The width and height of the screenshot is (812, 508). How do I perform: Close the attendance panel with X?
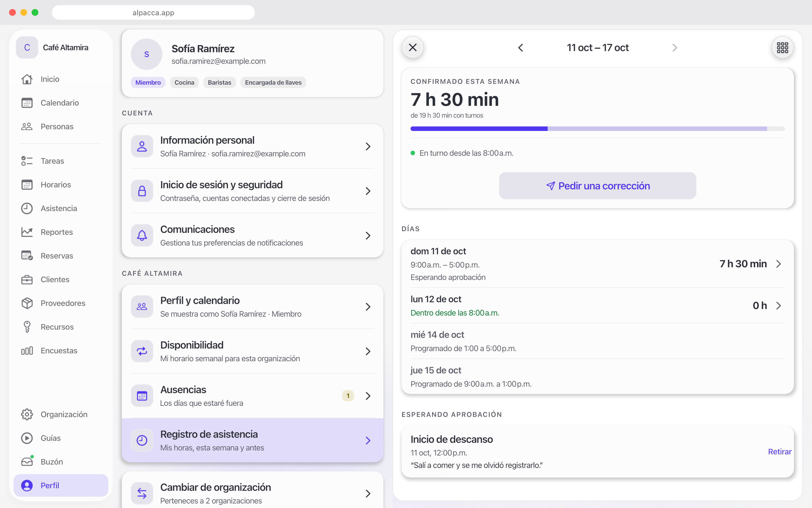(413, 47)
